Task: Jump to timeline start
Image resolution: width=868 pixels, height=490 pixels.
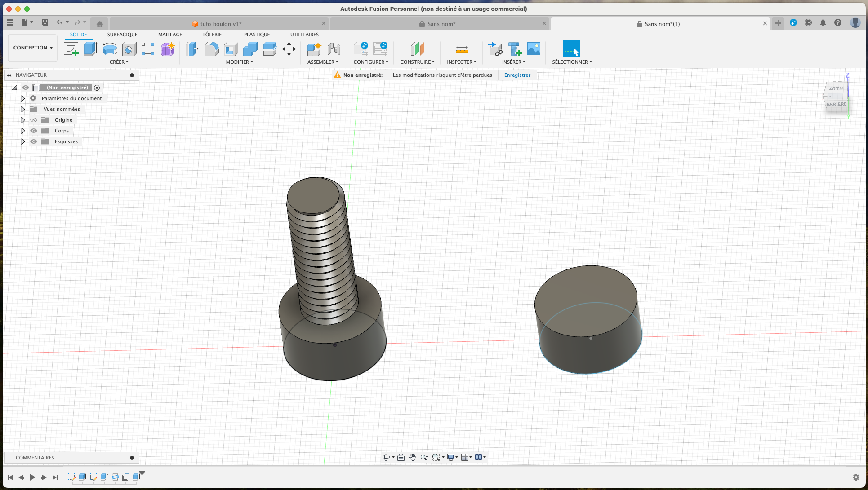Action: pos(10,477)
